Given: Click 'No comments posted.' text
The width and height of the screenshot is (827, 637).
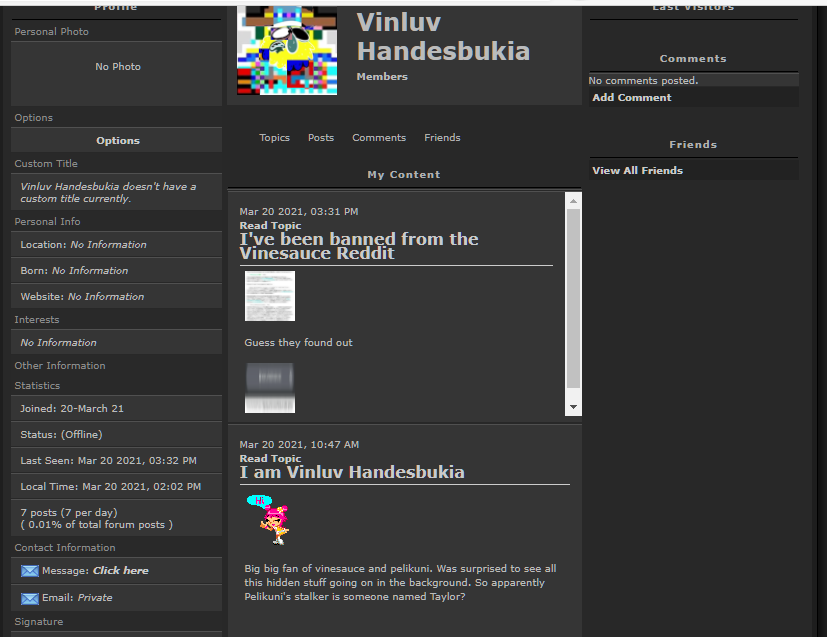Looking at the screenshot, I should [x=643, y=81].
